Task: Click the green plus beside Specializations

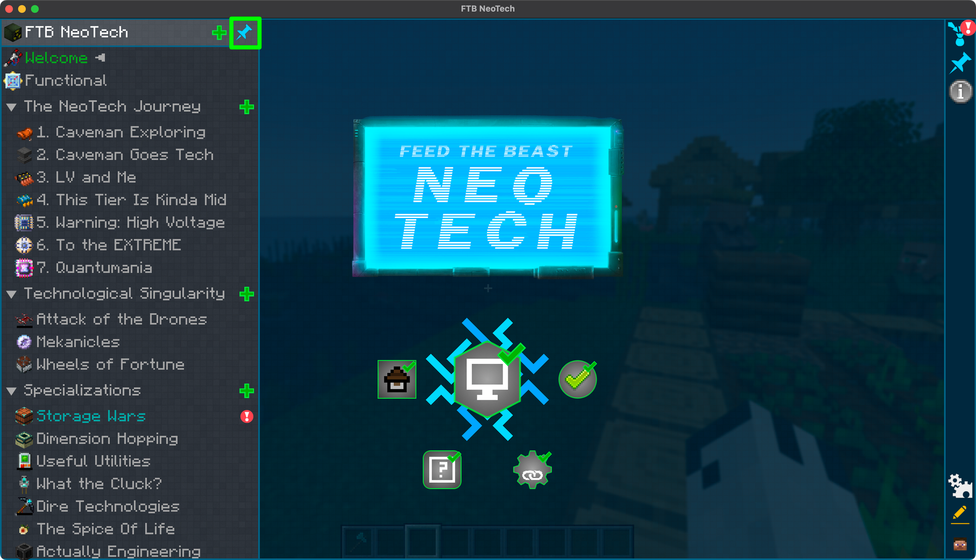Action: 247,391
